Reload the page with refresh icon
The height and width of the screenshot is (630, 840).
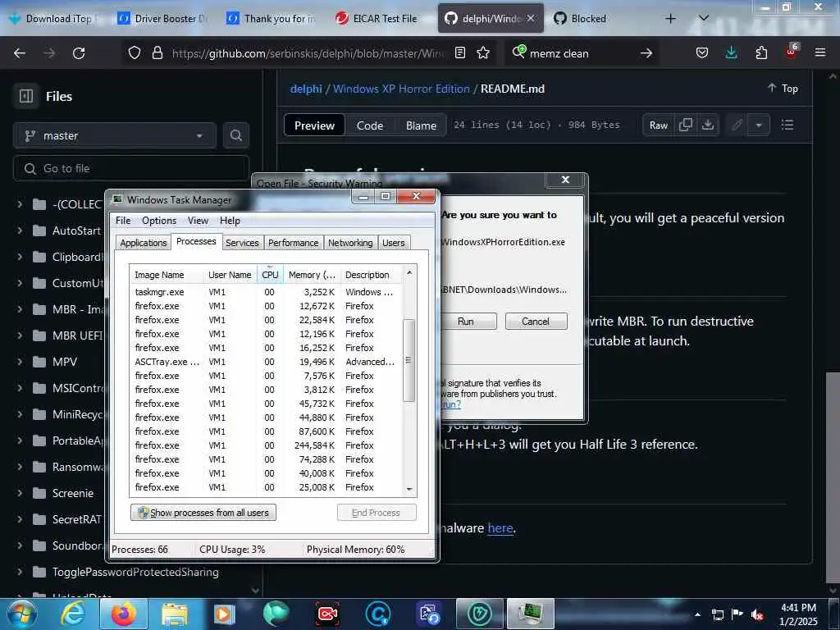click(79, 53)
